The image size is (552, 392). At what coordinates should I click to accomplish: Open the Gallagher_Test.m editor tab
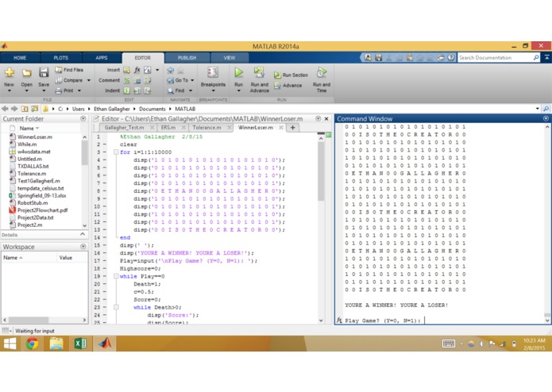click(124, 127)
